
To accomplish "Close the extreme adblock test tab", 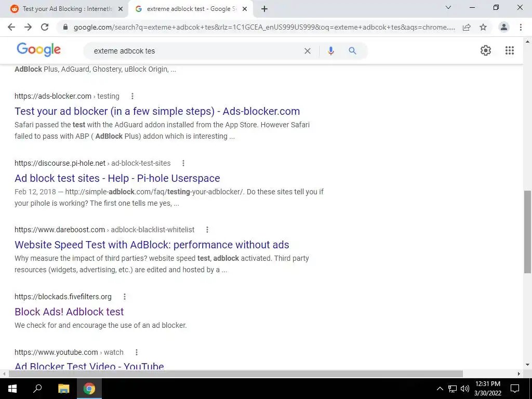I will point(245,9).
